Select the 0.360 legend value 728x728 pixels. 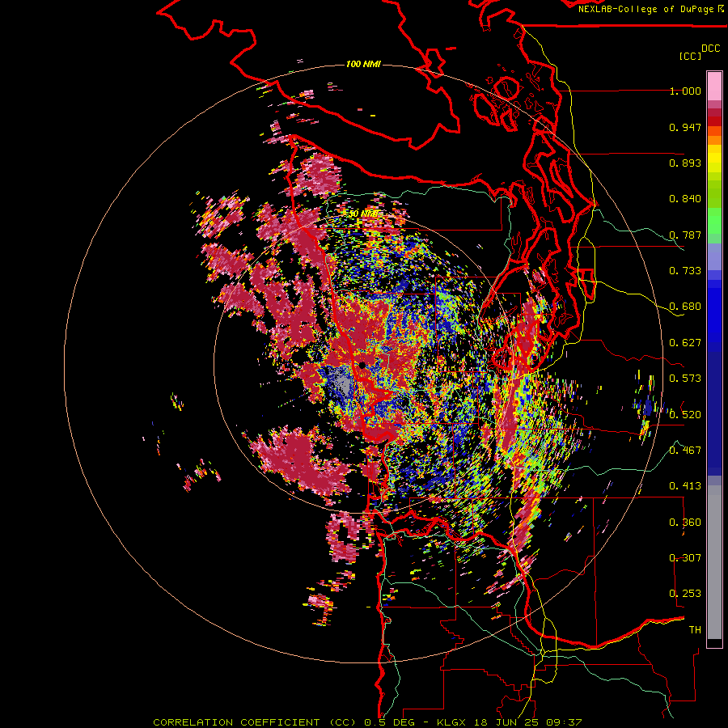[685, 522]
